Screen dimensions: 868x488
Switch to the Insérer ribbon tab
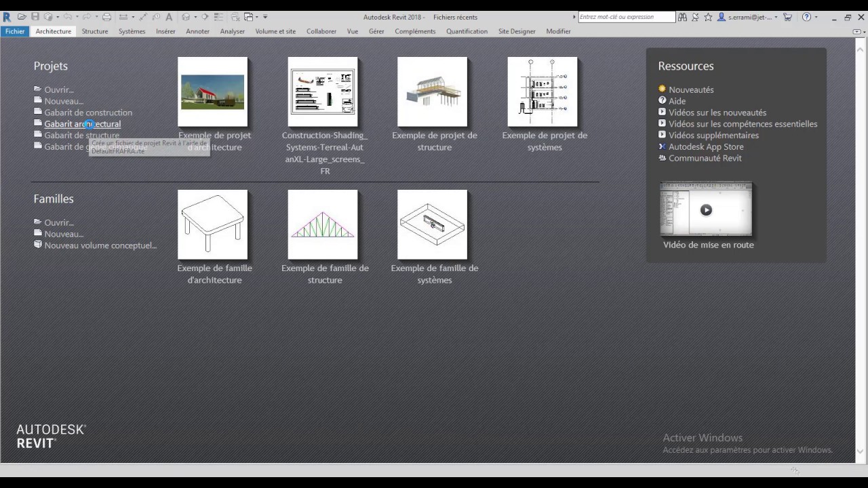165,31
